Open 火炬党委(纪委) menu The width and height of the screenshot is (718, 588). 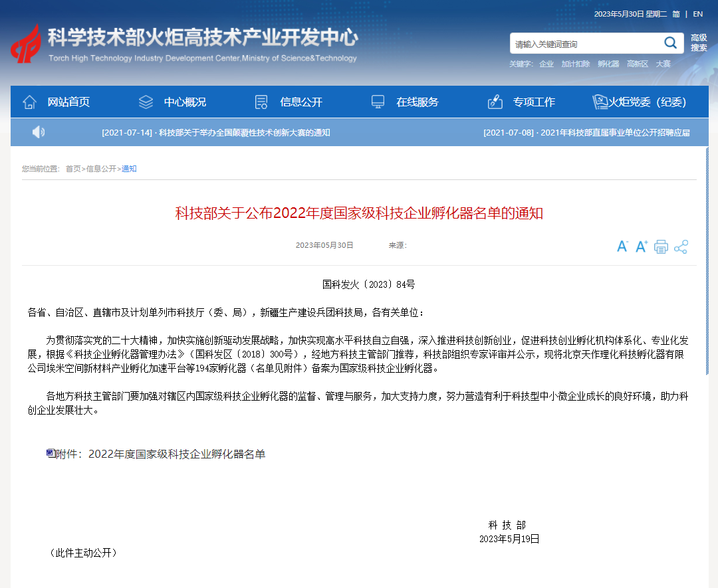click(x=640, y=102)
